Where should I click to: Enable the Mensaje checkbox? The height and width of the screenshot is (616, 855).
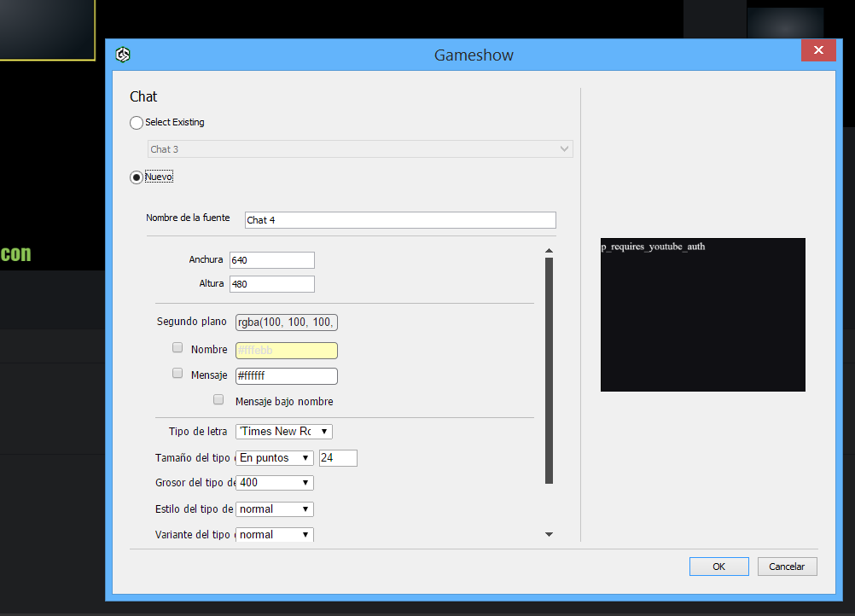point(177,373)
